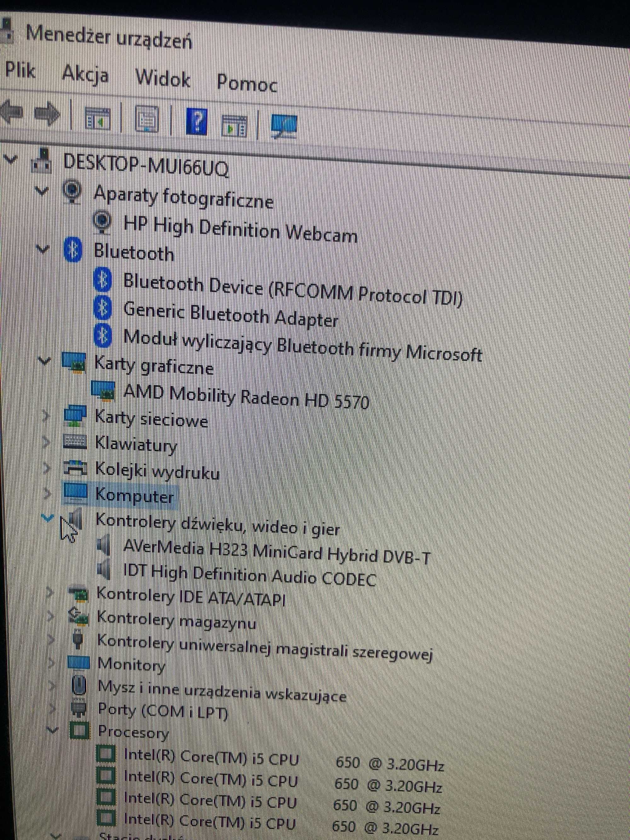
Task: Open the Akcja menu
Action: click(x=85, y=73)
